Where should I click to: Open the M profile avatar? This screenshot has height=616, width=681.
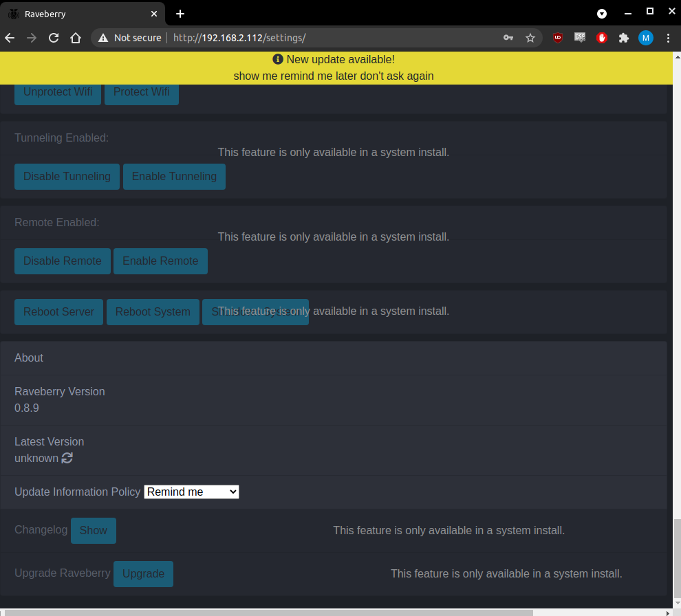click(x=646, y=38)
